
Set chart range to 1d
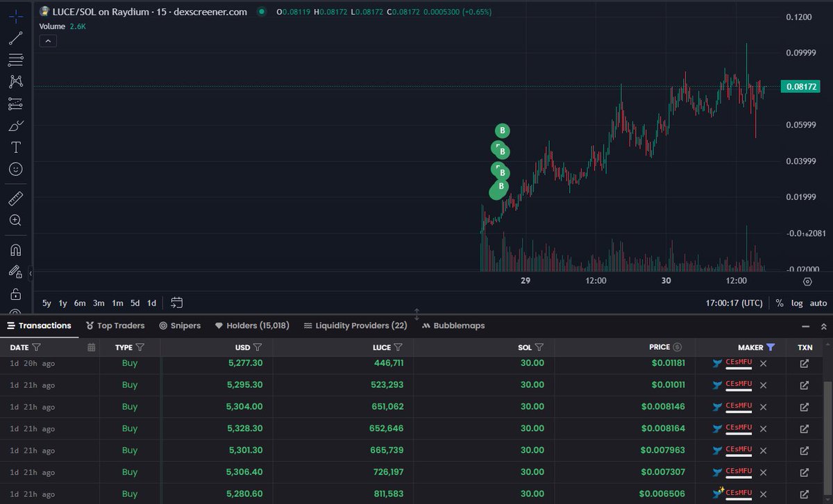[151, 303]
